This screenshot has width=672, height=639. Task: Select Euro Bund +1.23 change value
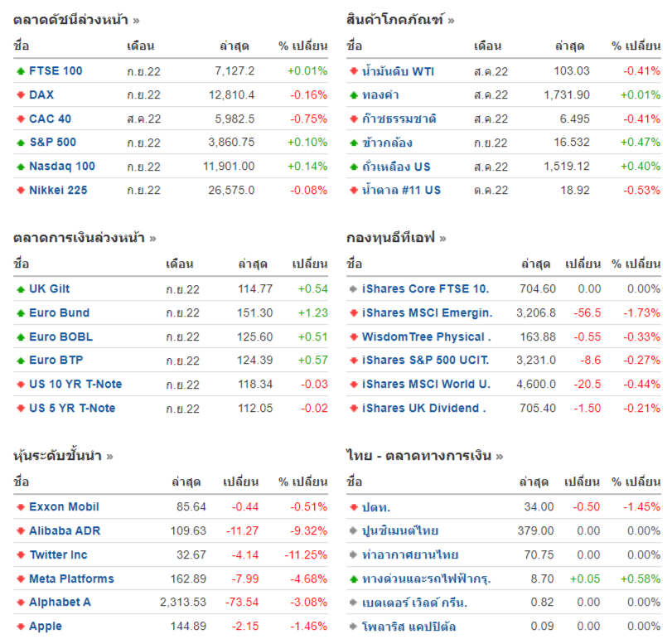pos(313,312)
